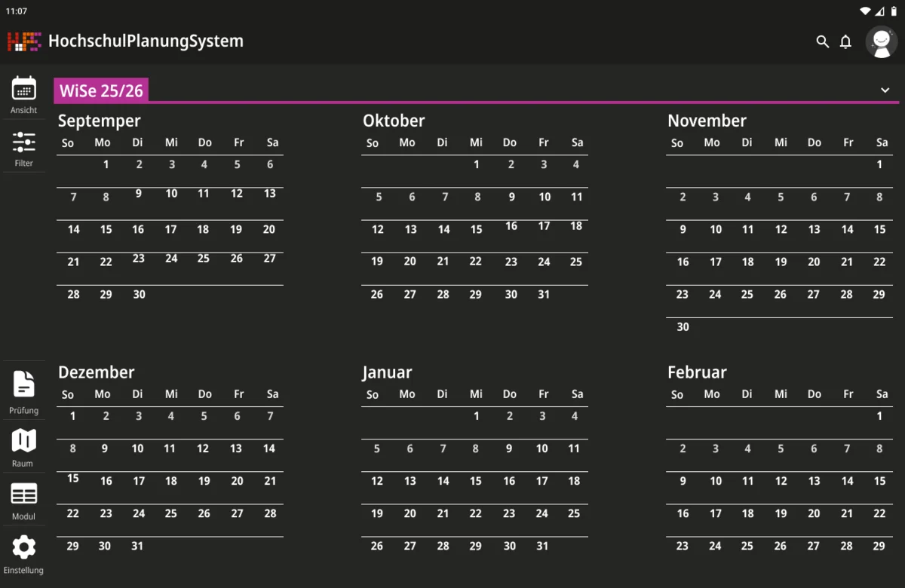Open Einstellung gear icon
Screen dimensions: 905x588
coord(24,547)
